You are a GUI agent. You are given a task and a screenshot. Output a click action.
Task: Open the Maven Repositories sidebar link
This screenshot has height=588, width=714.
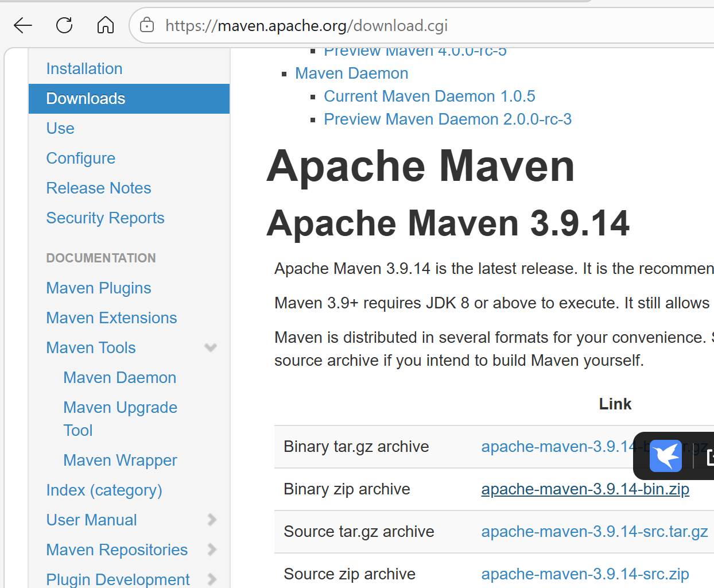117,550
